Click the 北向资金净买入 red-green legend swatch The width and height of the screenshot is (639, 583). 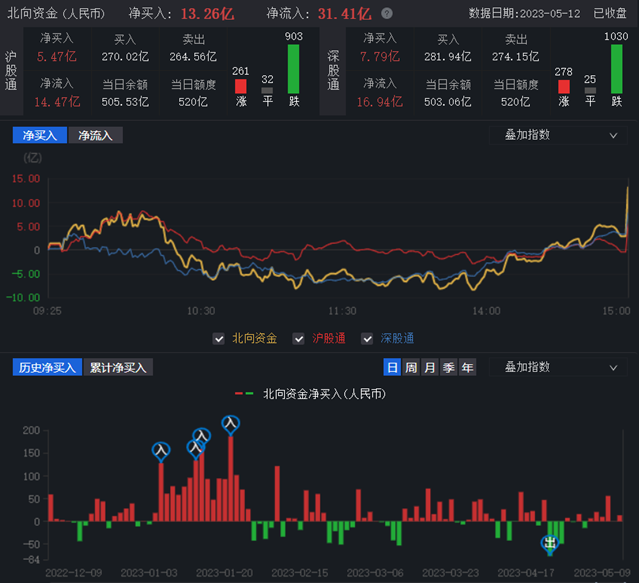[x=245, y=394]
